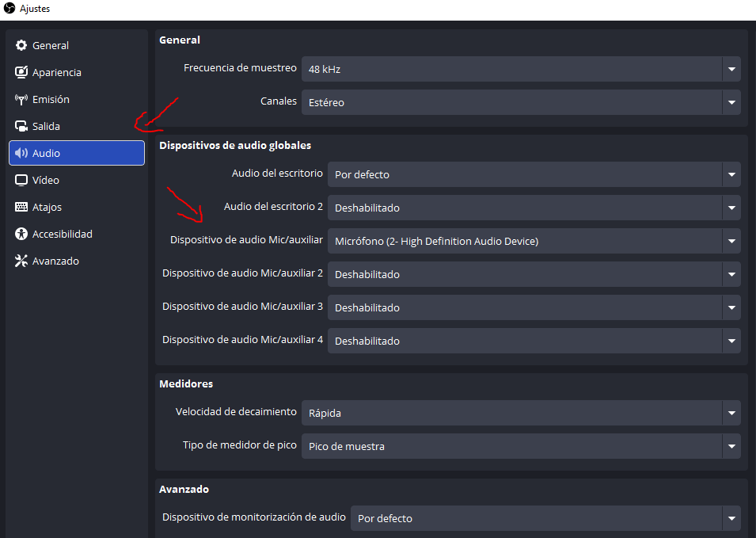Click the 'Canales' label
Screen dimensions: 756x538
pyautogui.click(x=278, y=101)
